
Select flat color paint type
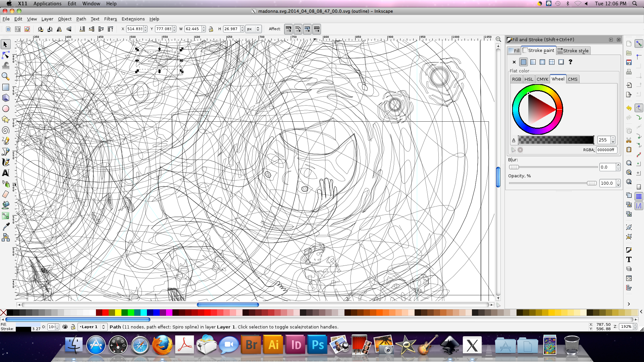click(524, 62)
